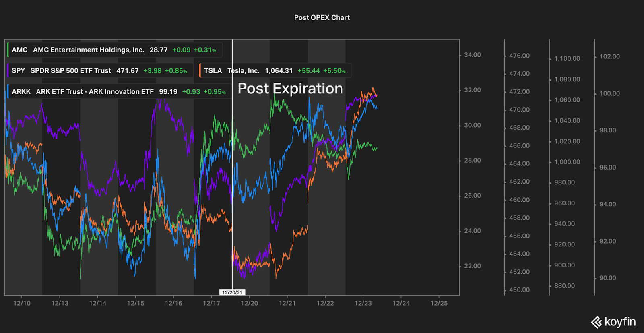Click the Koyfin logo icon
644x333 pixels.
pos(597,322)
